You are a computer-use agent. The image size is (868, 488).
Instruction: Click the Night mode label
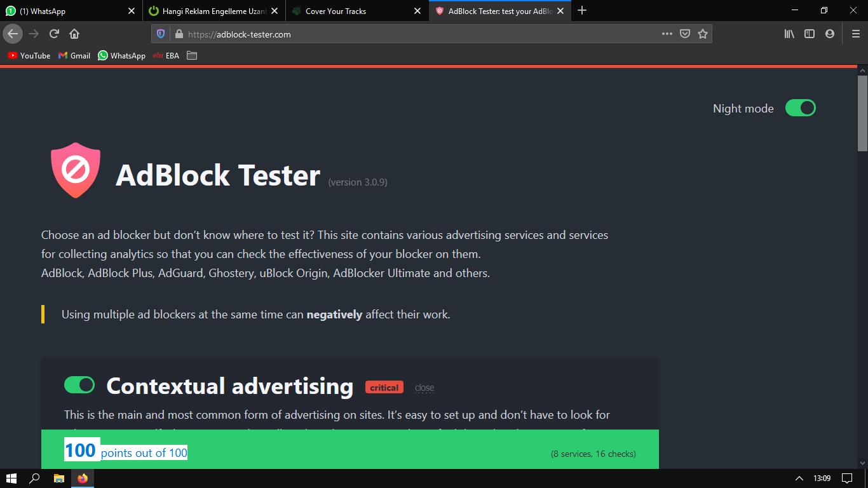743,109
